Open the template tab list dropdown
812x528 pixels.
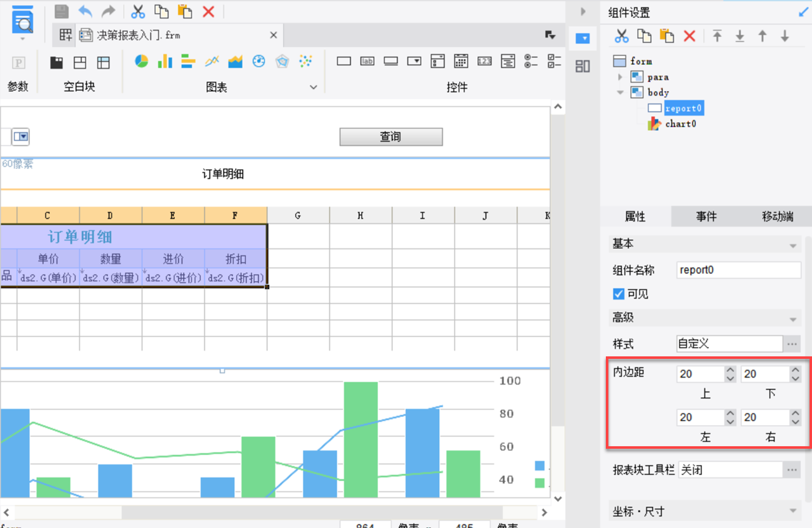(550, 35)
